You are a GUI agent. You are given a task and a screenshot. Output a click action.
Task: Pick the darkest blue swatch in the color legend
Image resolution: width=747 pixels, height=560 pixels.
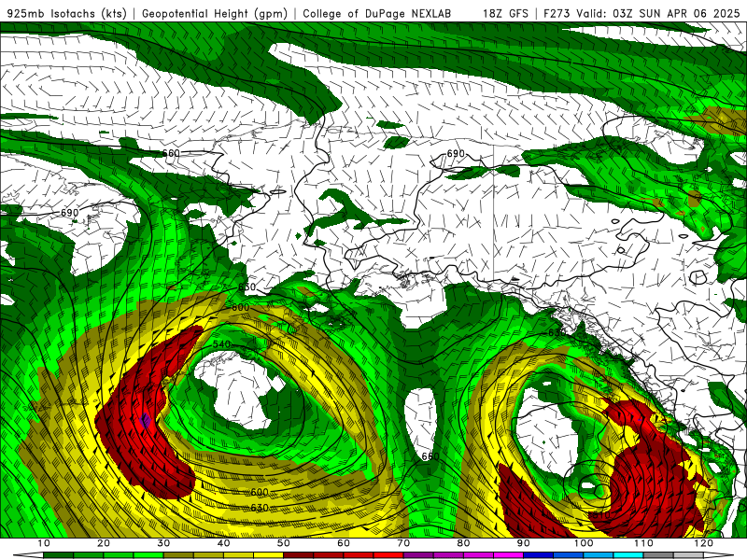coord(539,555)
